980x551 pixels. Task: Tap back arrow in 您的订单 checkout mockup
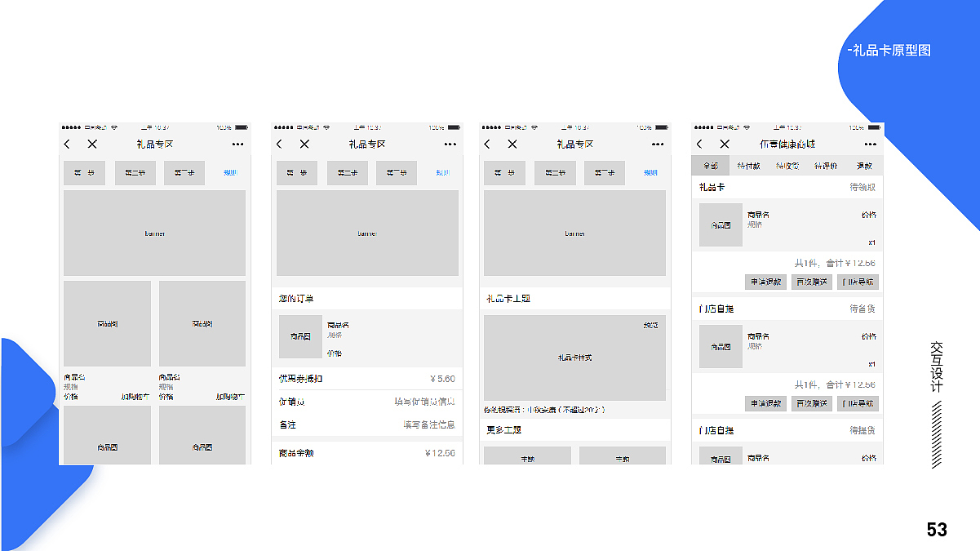279,144
